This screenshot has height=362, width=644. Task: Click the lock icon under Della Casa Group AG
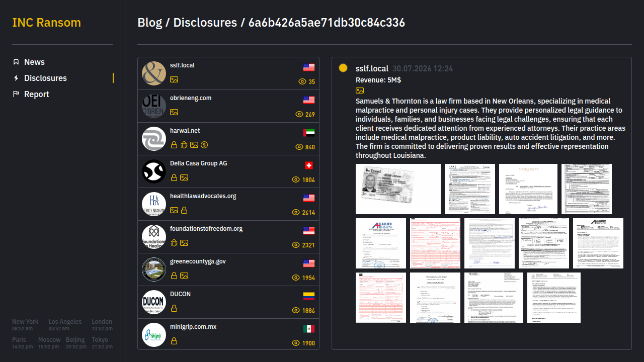pyautogui.click(x=174, y=177)
